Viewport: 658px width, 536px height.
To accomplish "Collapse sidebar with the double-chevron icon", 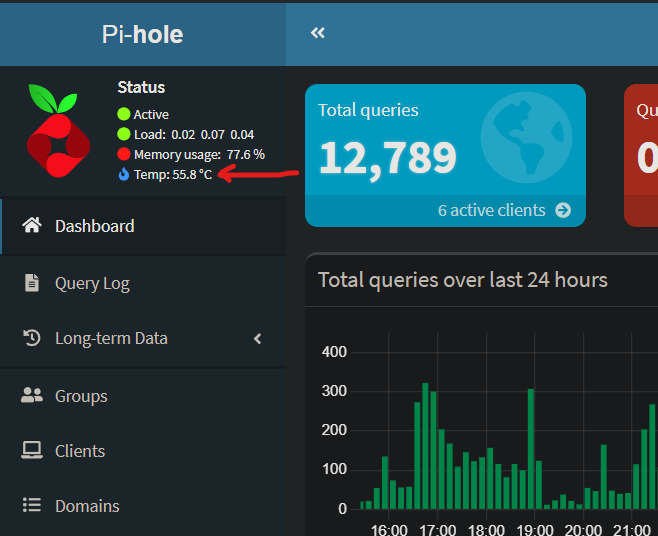I will click(x=318, y=33).
